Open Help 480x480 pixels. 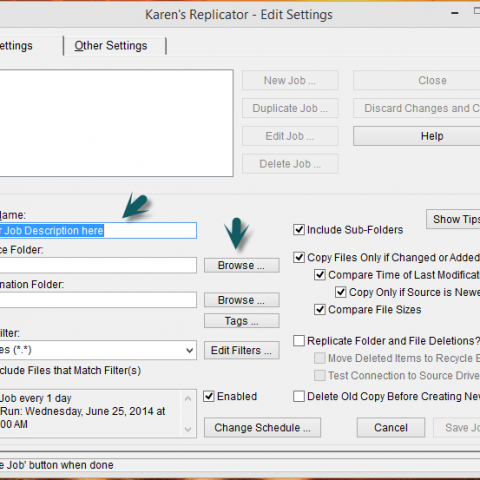click(x=417, y=136)
